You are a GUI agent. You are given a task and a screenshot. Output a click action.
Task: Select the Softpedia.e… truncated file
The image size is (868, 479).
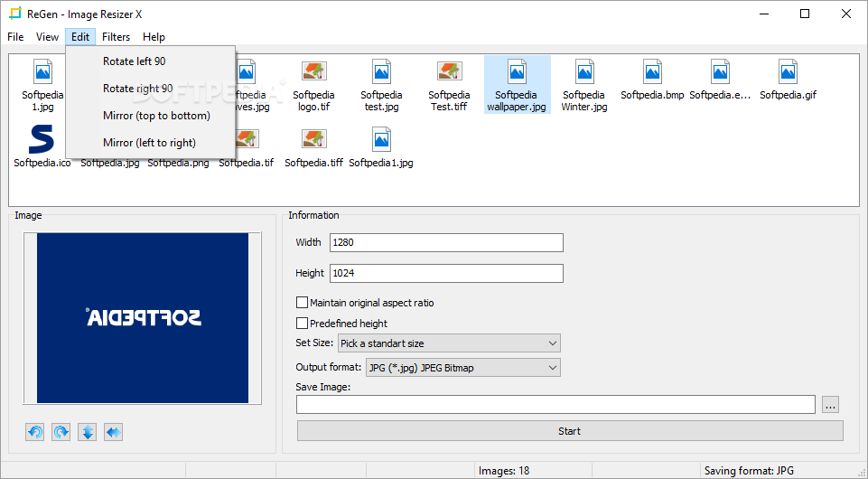click(720, 80)
